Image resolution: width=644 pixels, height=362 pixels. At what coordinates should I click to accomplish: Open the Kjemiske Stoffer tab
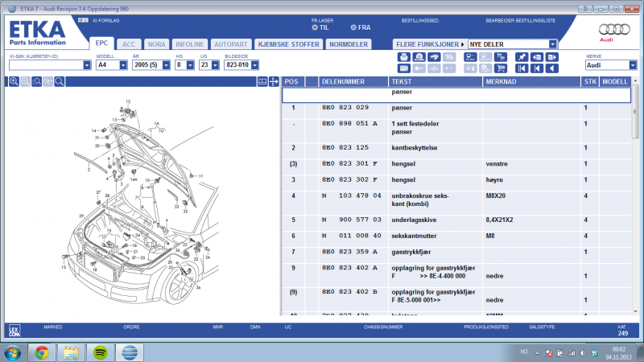pos(287,44)
